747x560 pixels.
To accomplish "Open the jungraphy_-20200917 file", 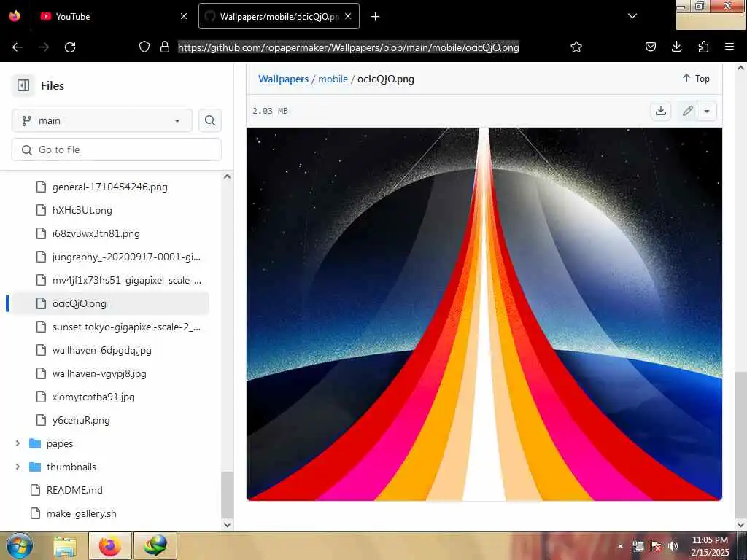I will click(126, 257).
